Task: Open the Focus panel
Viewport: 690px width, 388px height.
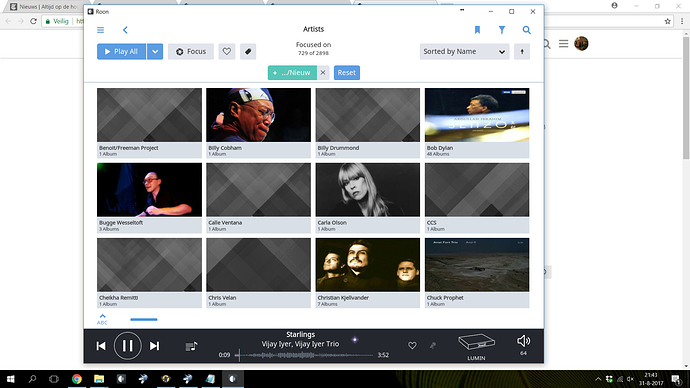Action: pos(191,51)
